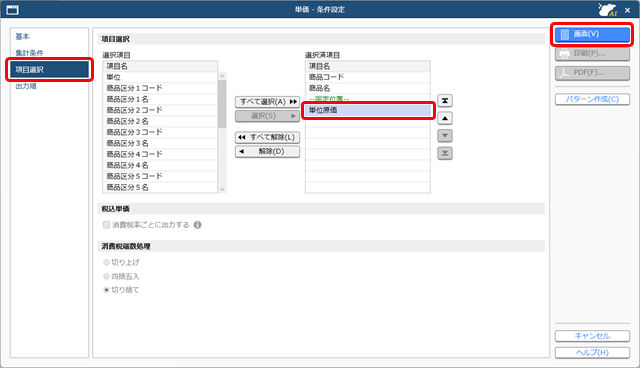Select the 四捨五入 radio option
The image size is (640, 368).
107,276
